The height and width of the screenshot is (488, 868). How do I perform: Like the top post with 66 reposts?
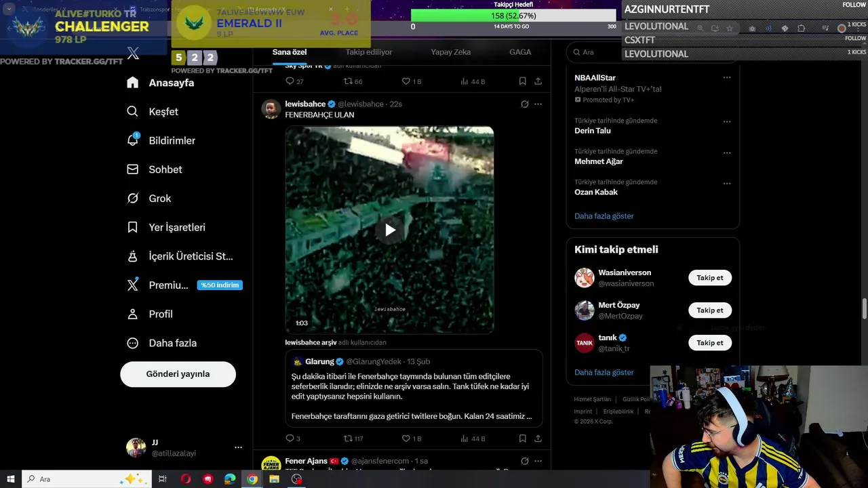tap(412, 81)
